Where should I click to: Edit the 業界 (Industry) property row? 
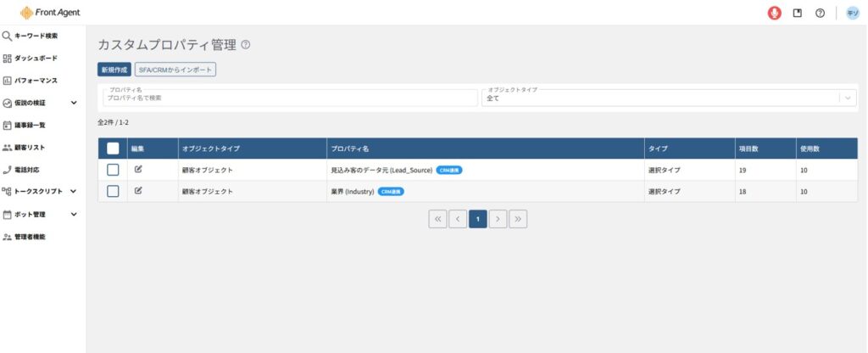(138, 191)
